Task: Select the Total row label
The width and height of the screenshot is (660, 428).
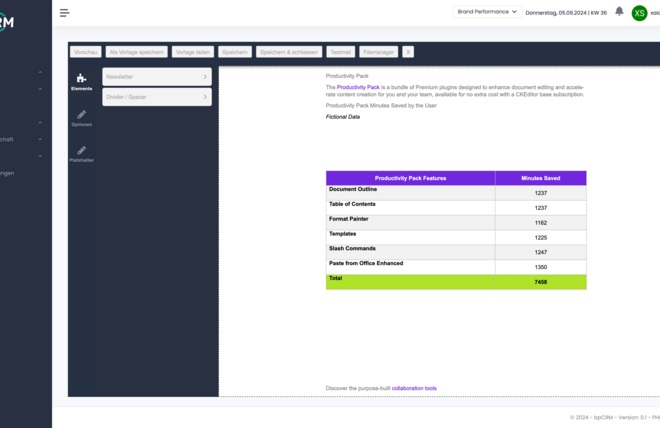Action: point(410,282)
